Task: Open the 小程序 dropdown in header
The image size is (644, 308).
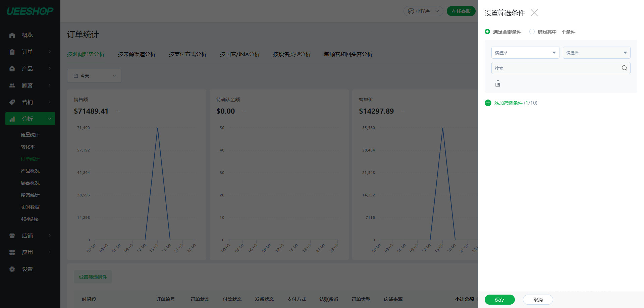Action: (423, 11)
